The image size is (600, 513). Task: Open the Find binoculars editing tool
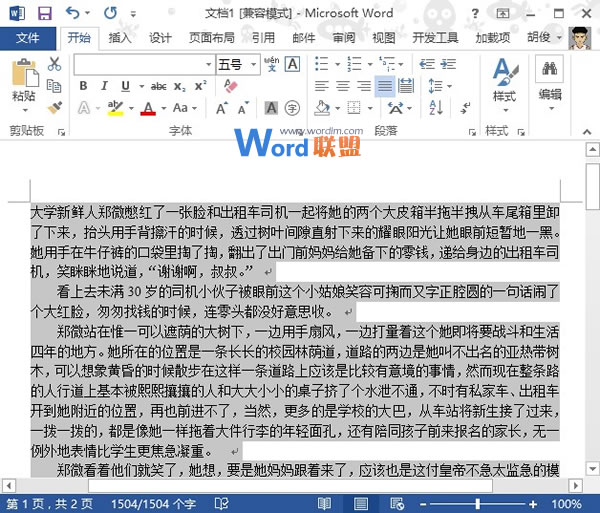(x=549, y=69)
